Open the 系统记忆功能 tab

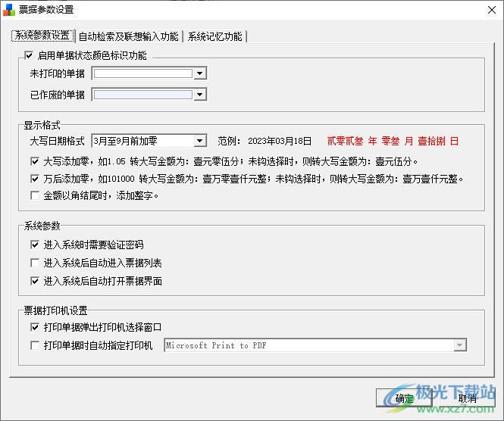[215, 36]
